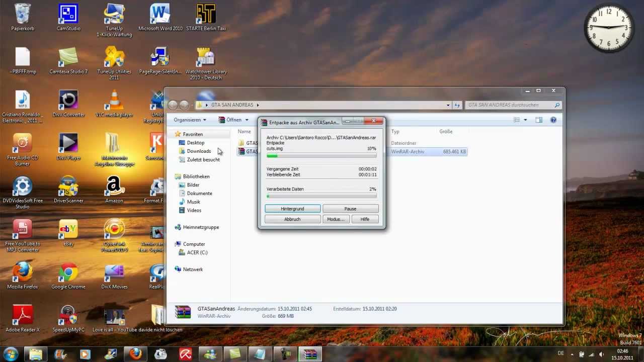This screenshot has width=644, height=362.
Task: Click the Hintergrund button in WinRAR dialog
Action: (292, 209)
